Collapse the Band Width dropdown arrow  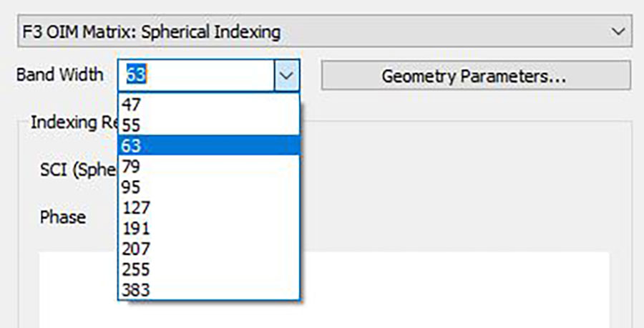click(x=286, y=75)
